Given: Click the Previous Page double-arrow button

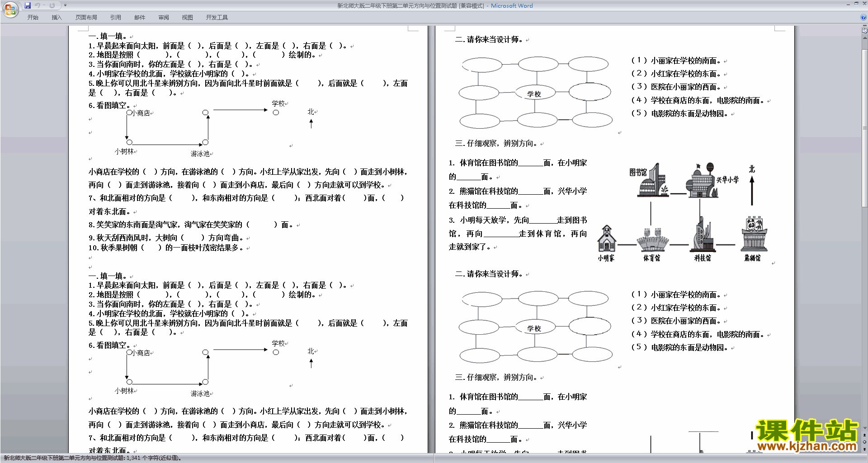Looking at the screenshot, I should tap(865, 435).
